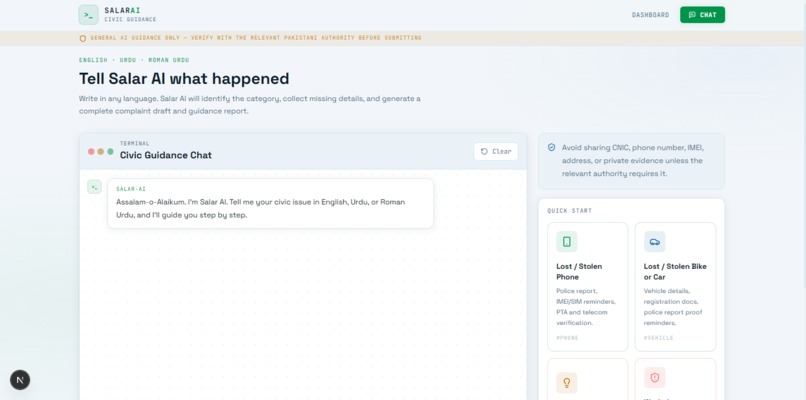Click the 'Avoid sharing CNIC' privacy note
Image resolution: width=806 pixels, height=400 pixels.
(632, 160)
